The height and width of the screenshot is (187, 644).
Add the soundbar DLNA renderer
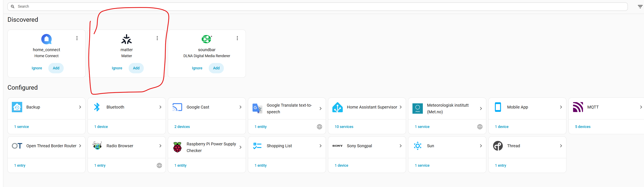[216, 68]
